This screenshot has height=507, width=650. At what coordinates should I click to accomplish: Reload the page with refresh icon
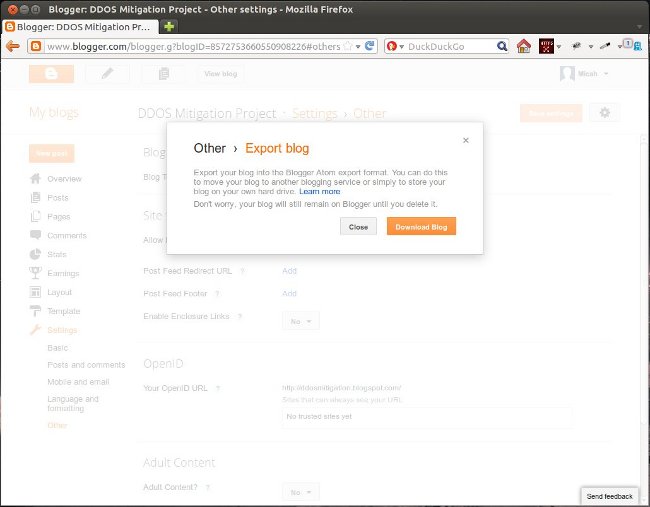tap(369, 46)
